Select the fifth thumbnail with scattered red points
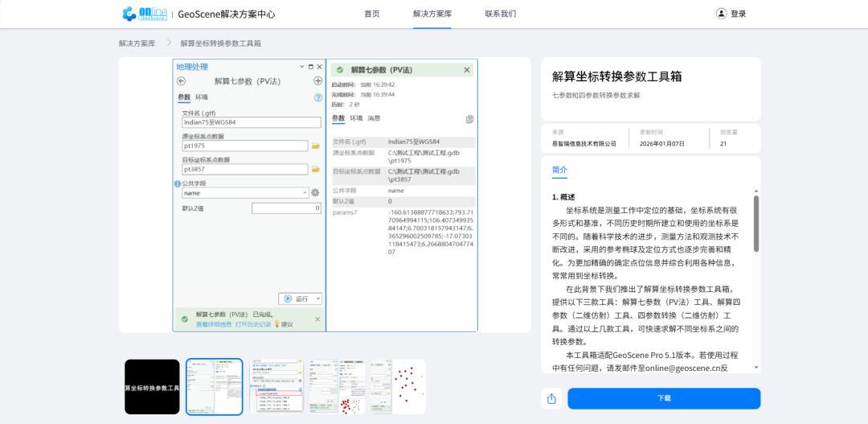Screen dimensions: 868x424 coord(399,387)
